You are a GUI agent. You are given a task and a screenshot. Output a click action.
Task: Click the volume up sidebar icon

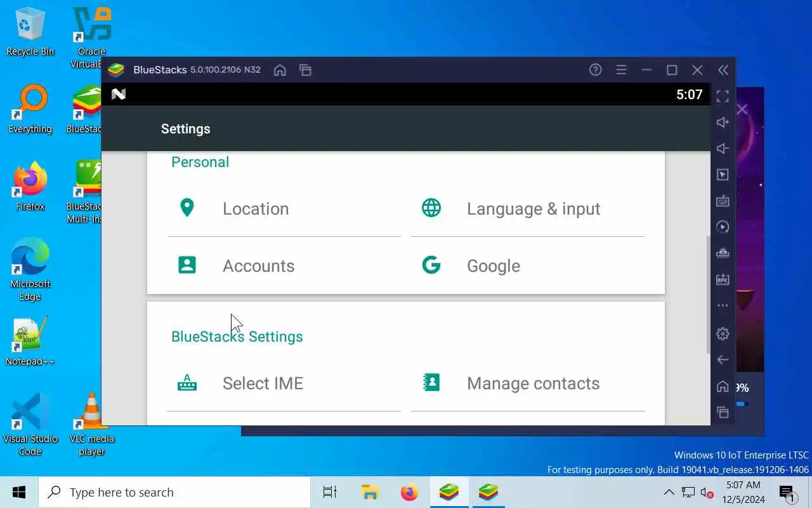click(x=723, y=123)
